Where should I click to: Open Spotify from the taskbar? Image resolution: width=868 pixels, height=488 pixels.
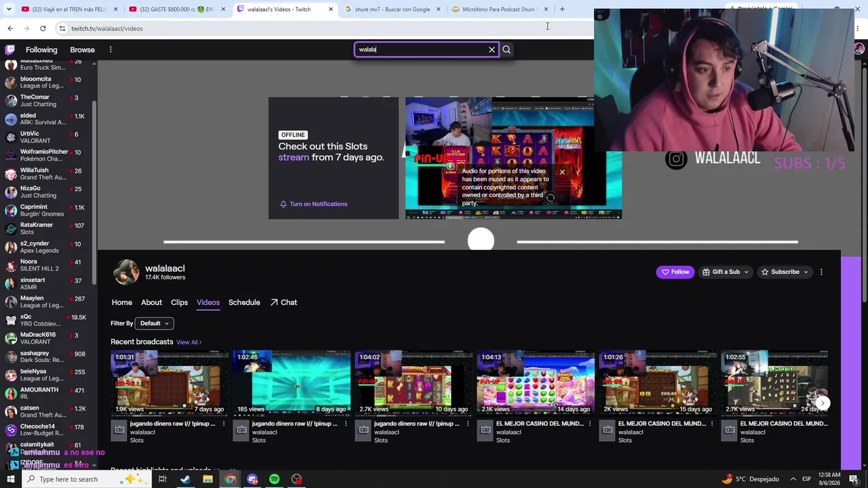[x=274, y=479]
